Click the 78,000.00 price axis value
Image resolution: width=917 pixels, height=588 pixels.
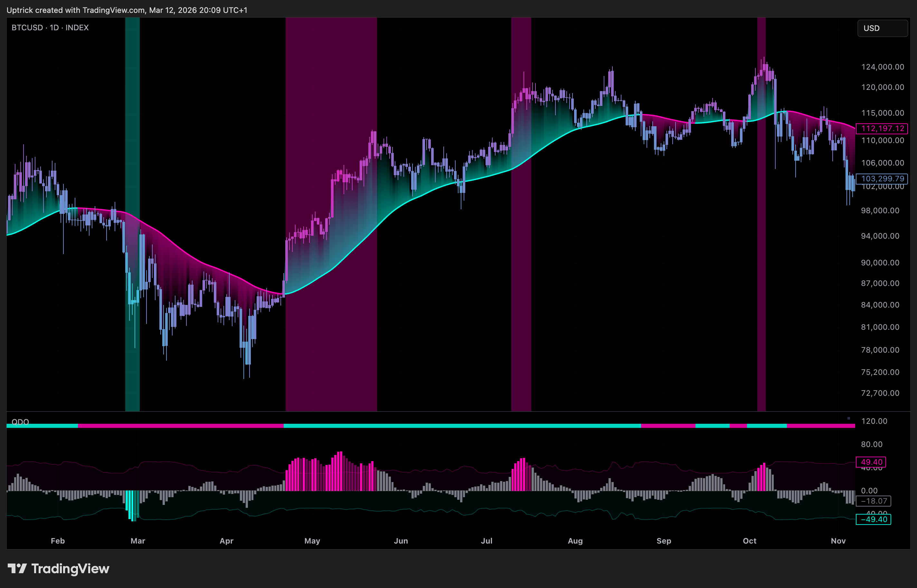point(880,350)
